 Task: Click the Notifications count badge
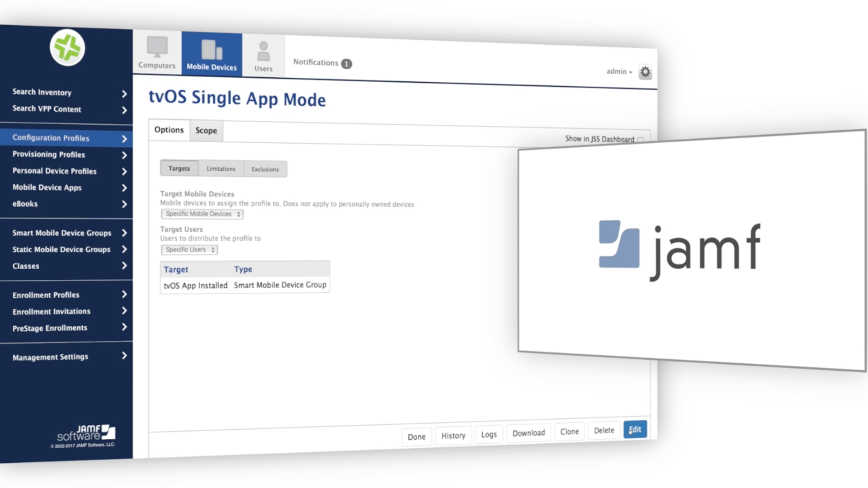pyautogui.click(x=346, y=64)
